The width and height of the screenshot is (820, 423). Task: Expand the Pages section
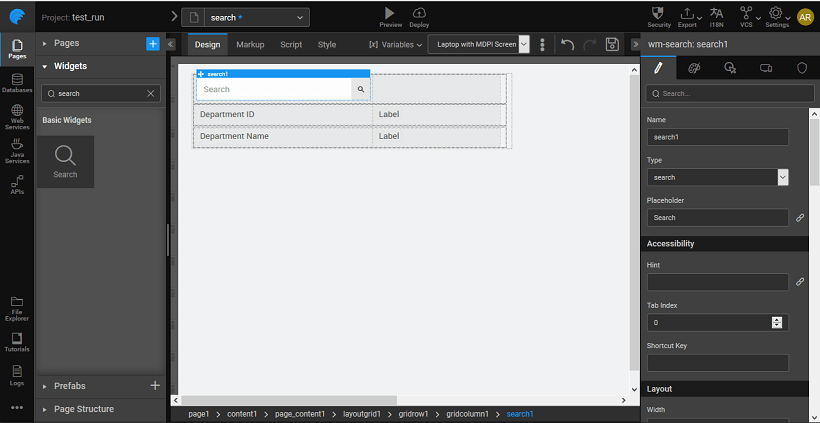coord(45,44)
